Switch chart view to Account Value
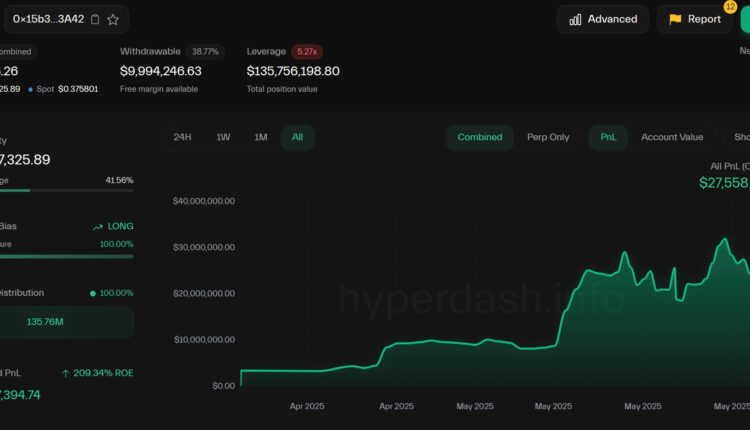Screen dimensions: 750x430 (672, 137)
